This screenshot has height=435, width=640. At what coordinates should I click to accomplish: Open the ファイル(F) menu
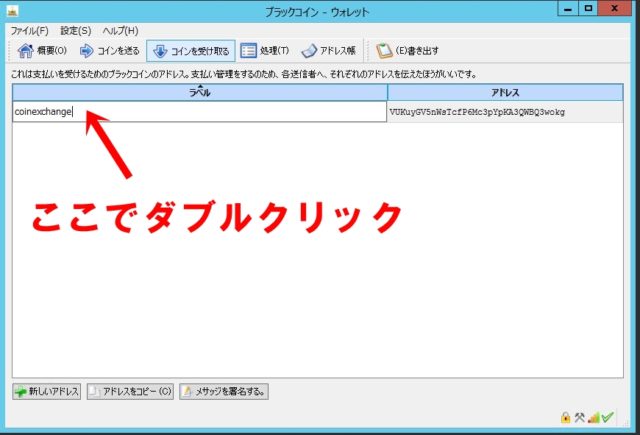[x=29, y=31]
